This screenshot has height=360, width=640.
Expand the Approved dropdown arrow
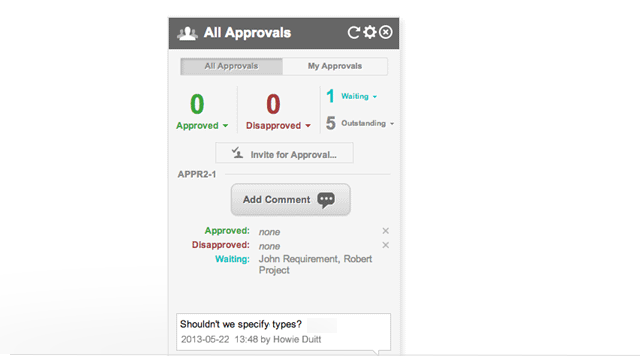[225, 126]
